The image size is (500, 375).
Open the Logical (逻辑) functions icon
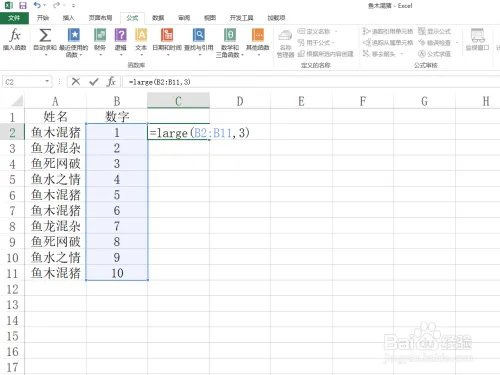point(120,35)
